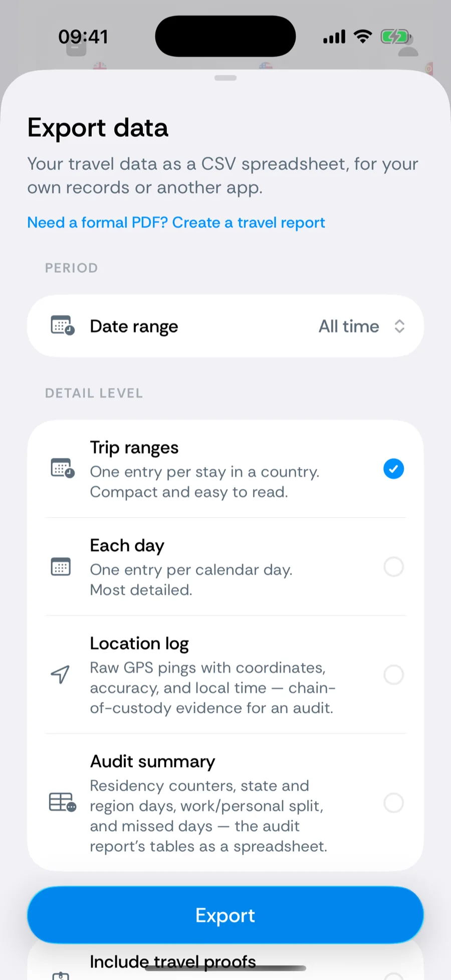Image resolution: width=451 pixels, height=980 pixels.
Task: Tap the Audit summary table icon
Action: (63, 802)
